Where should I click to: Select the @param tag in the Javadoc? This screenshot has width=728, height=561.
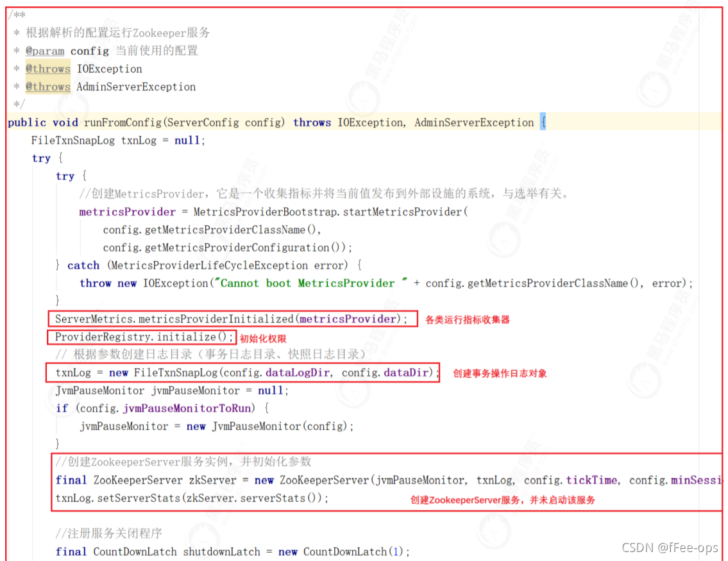pos(45,51)
